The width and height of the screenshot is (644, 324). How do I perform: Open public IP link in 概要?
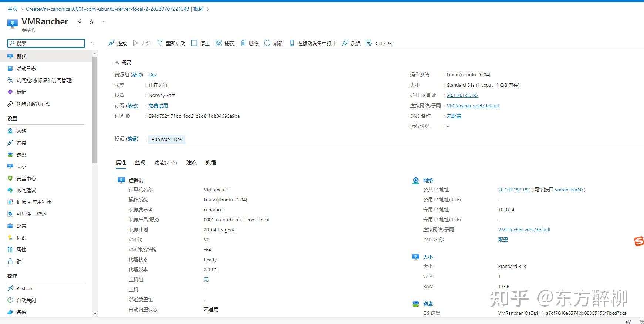tap(462, 96)
